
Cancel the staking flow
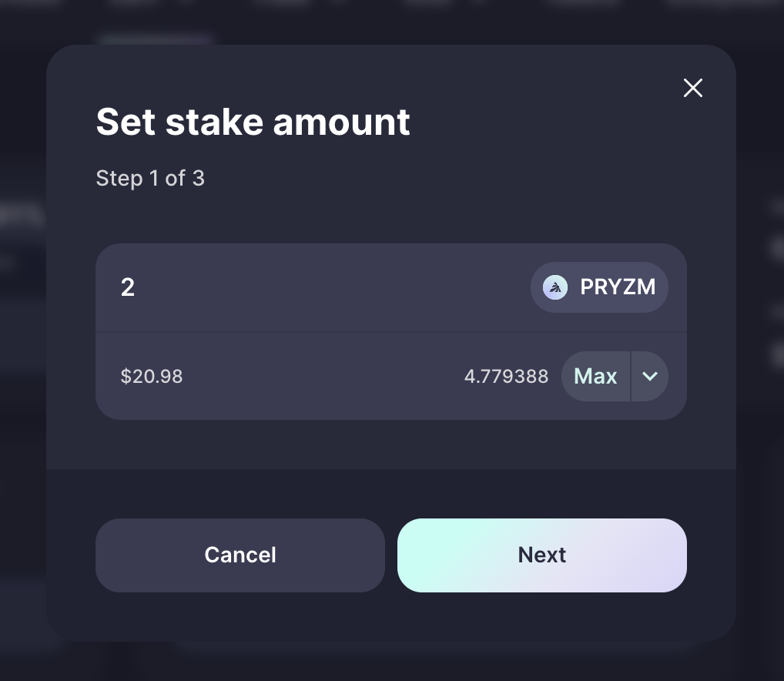pos(240,555)
